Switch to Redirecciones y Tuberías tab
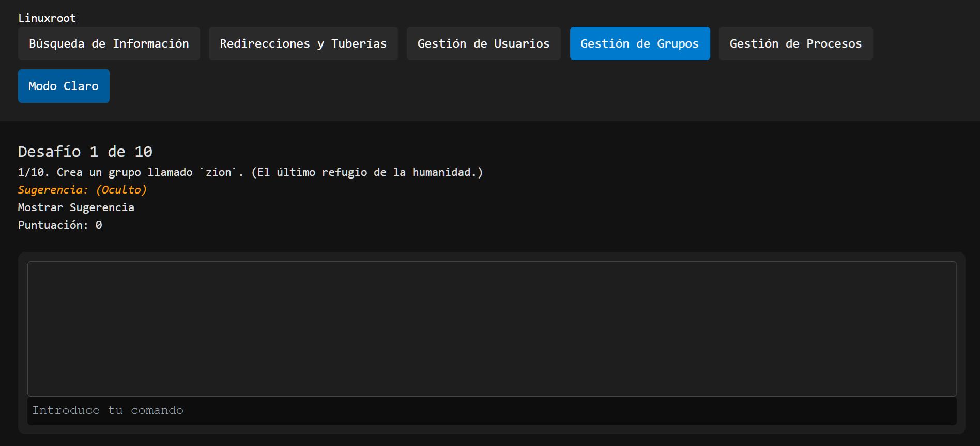This screenshot has height=446, width=980. (x=303, y=43)
